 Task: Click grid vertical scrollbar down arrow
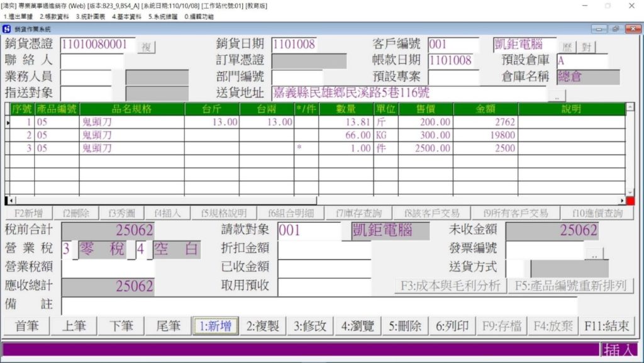pos(630,192)
